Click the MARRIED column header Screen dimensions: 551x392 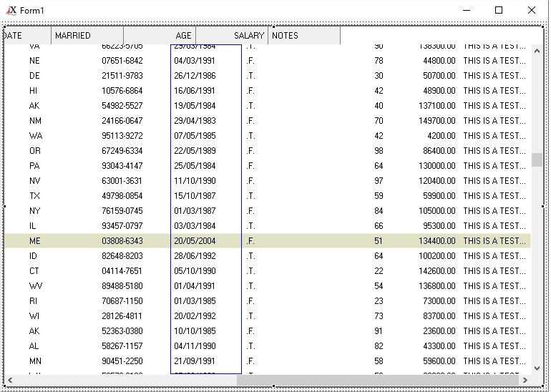point(87,36)
